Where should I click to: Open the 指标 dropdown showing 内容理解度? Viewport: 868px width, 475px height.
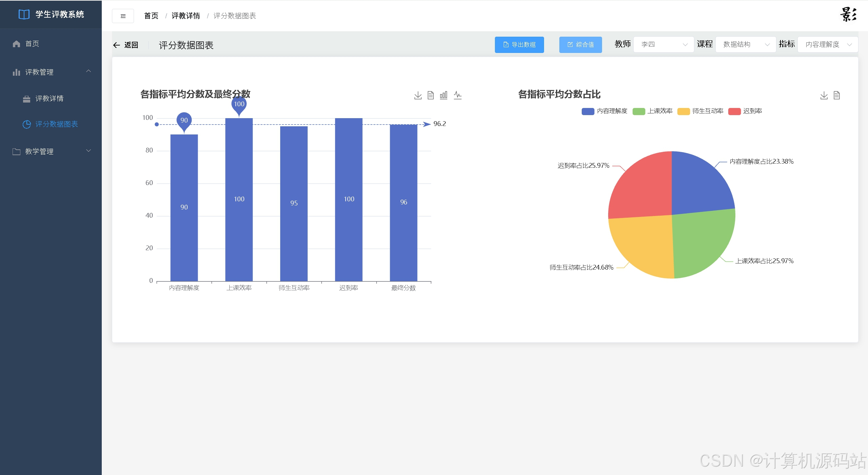click(828, 44)
